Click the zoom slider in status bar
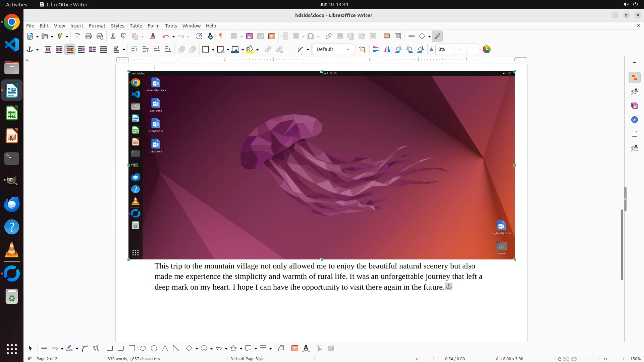644x362 pixels. 605,359
